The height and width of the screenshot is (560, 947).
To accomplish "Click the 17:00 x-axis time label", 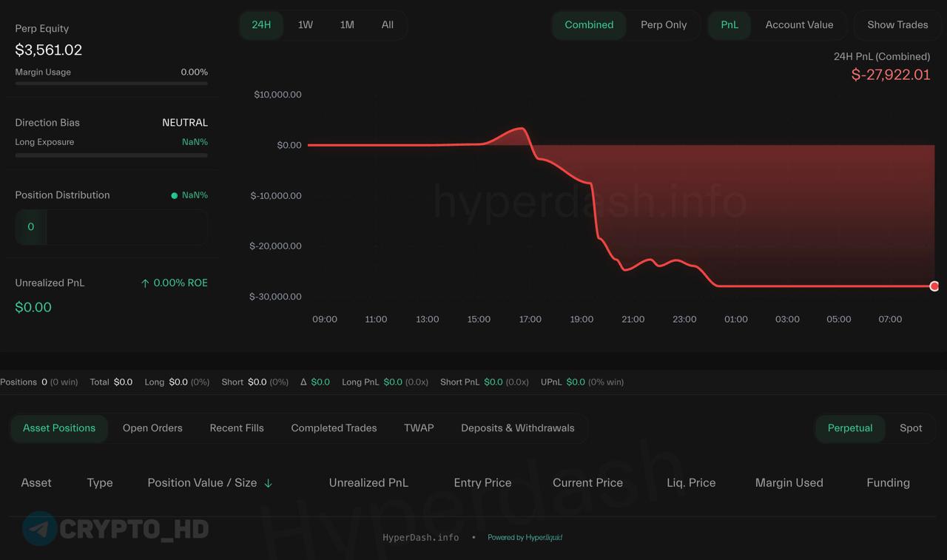I will coord(530,320).
